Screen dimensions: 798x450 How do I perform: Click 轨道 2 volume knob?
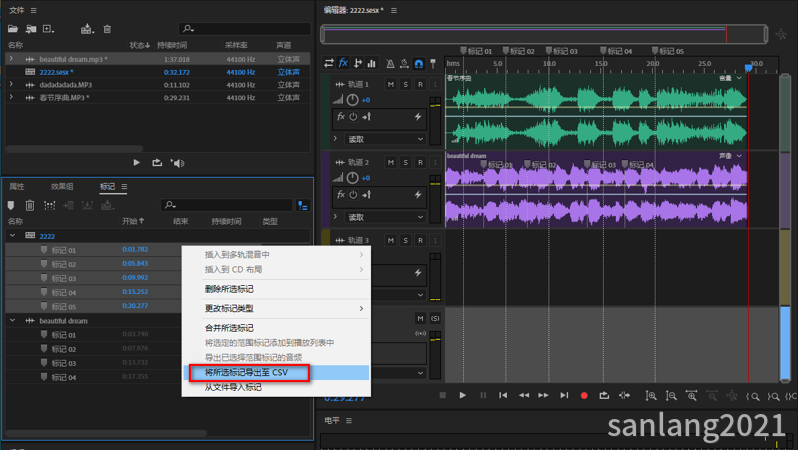(352, 178)
